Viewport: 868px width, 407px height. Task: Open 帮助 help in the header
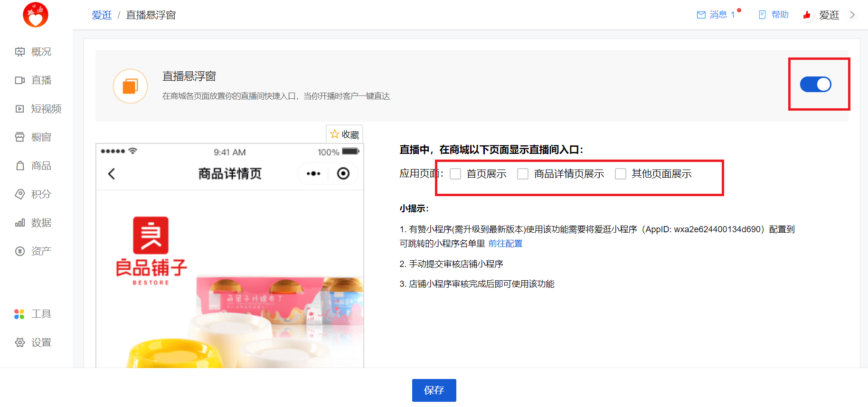coord(774,15)
